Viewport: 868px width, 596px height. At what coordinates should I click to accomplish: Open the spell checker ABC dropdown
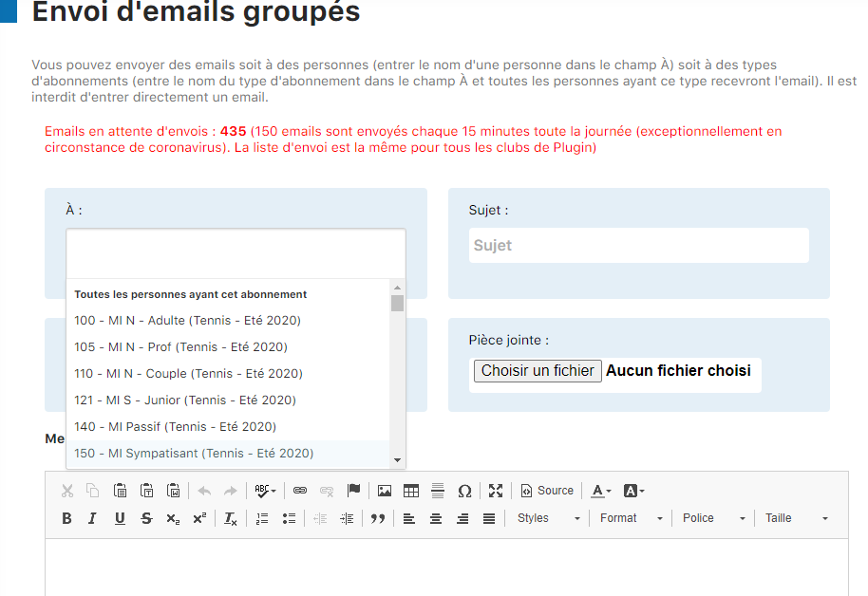coord(265,491)
